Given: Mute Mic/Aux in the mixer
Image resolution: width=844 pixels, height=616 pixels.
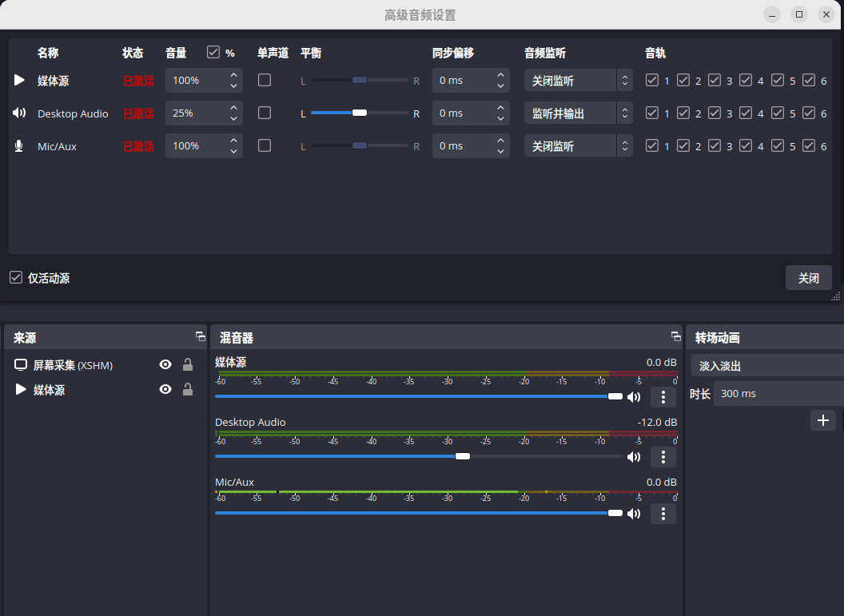Looking at the screenshot, I should tap(634, 513).
